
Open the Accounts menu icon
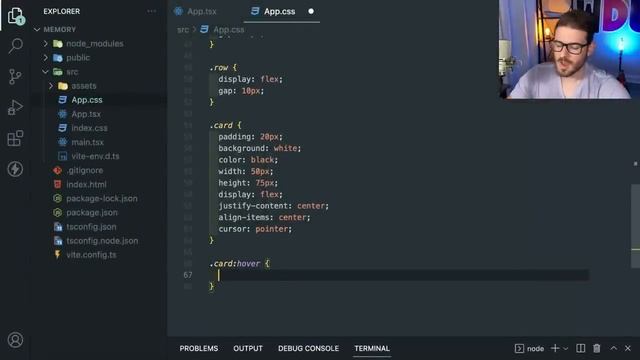16,340
